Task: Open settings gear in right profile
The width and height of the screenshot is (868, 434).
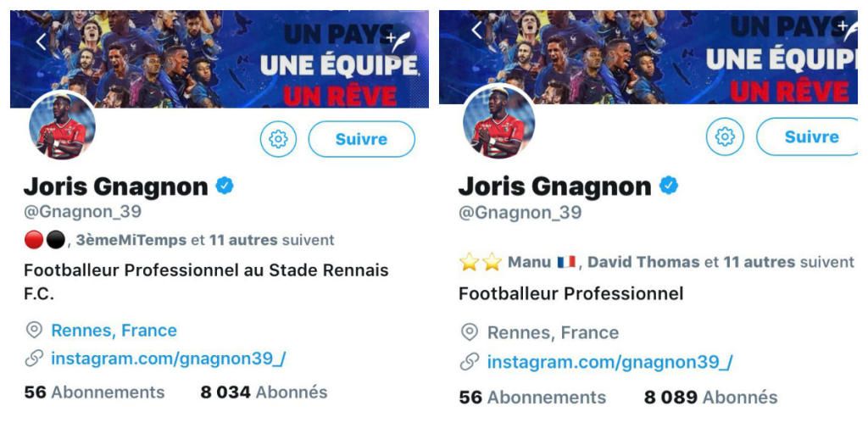Action: point(725,136)
